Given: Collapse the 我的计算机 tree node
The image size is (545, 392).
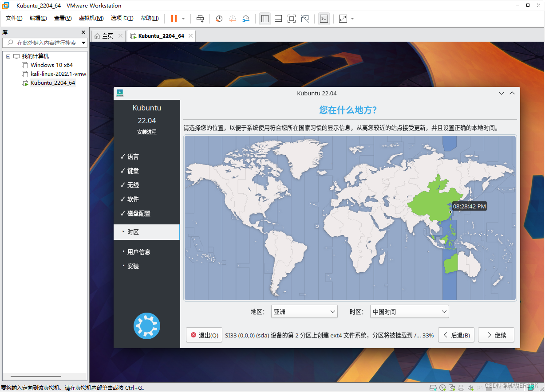Looking at the screenshot, I should pos(8,56).
